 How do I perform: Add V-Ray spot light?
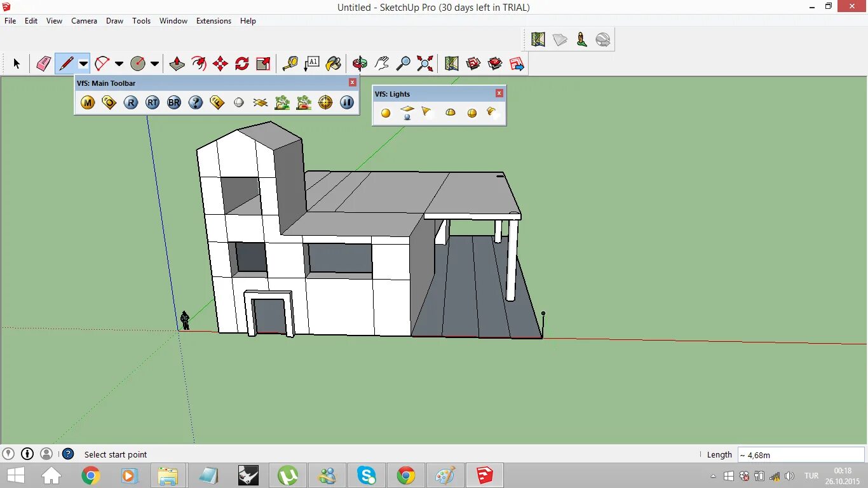[428, 112]
